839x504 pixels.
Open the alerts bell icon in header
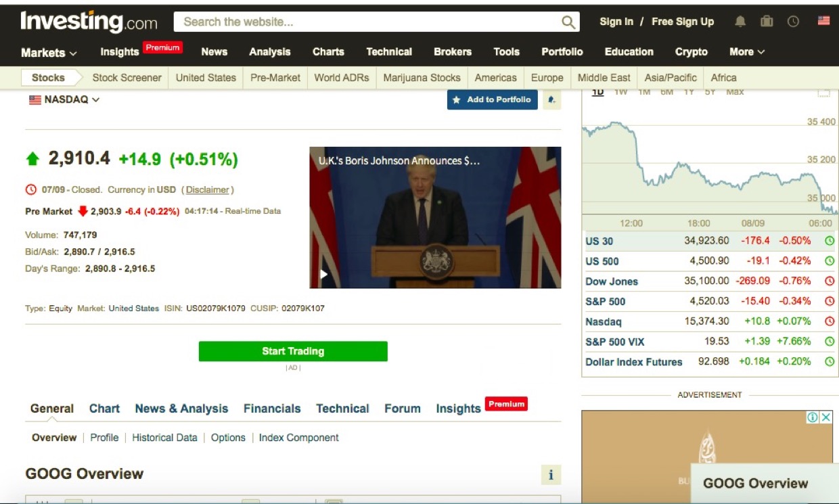[x=740, y=22]
